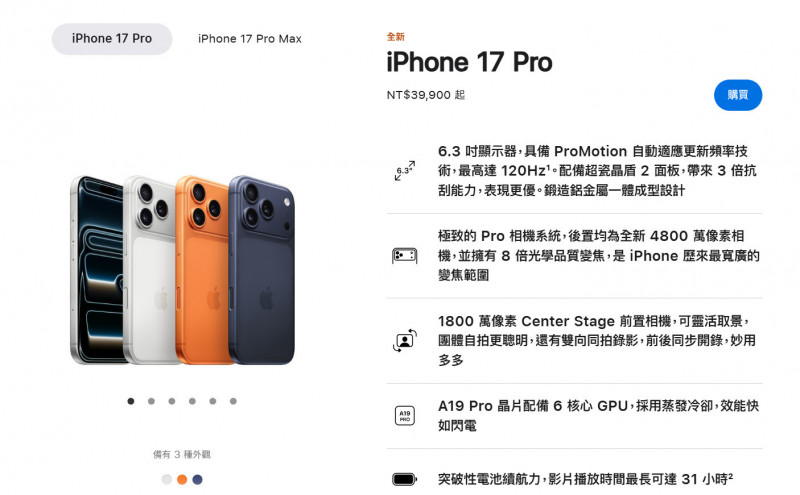Select the iPhone 17 Pro tab
This screenshot has height=495, width=800.
112,39
